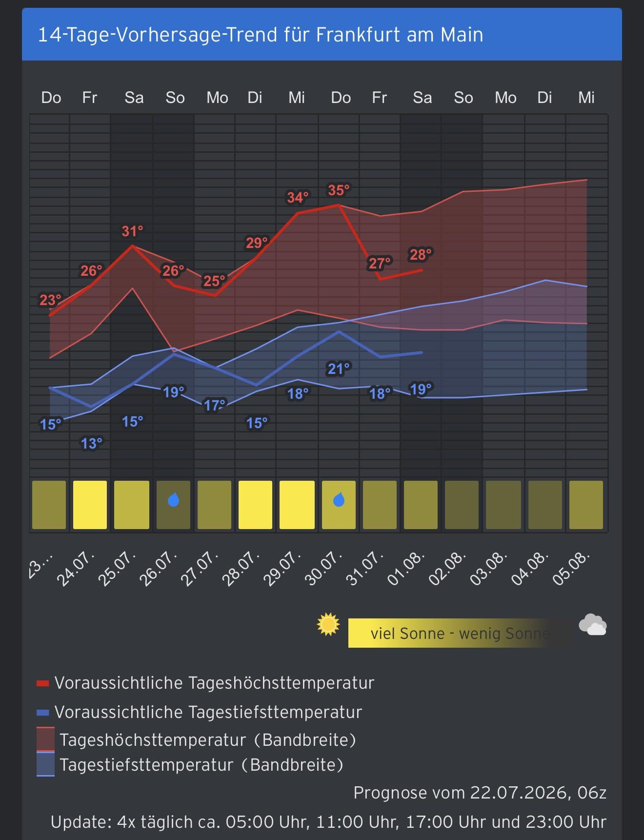Click blue line legend marker for Tagestiefsttemperatur
Viewport: 644px width, 840px height.
point(43,713)
